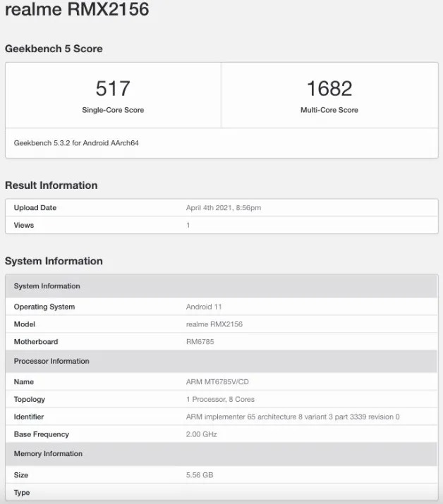443x504 pixels.
Task: Click the Operating System row label
Action: point(44,307)
